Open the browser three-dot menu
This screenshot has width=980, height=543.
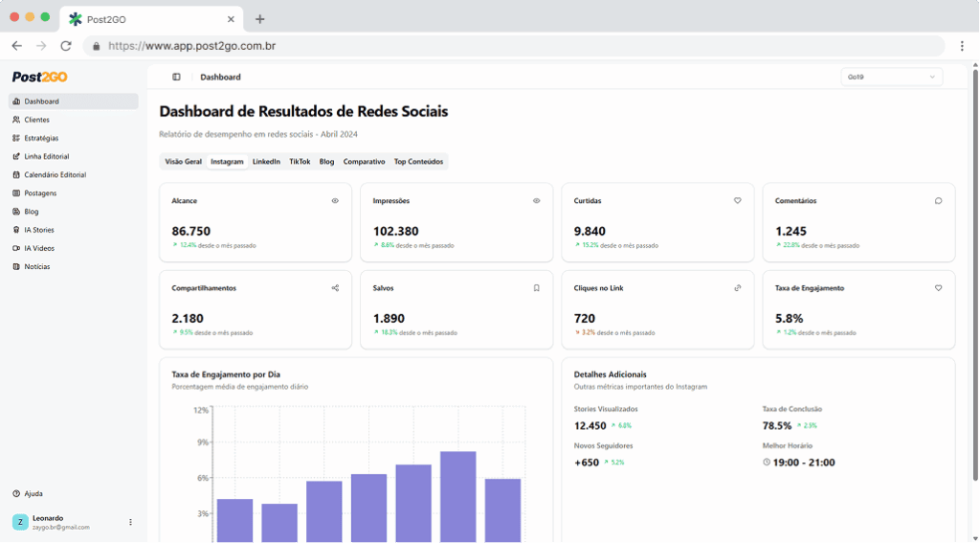[962, 46]
